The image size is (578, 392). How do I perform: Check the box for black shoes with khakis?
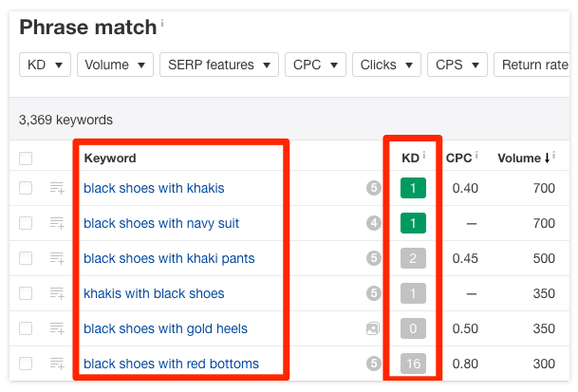pyautogui.click(x=26, y=188)
